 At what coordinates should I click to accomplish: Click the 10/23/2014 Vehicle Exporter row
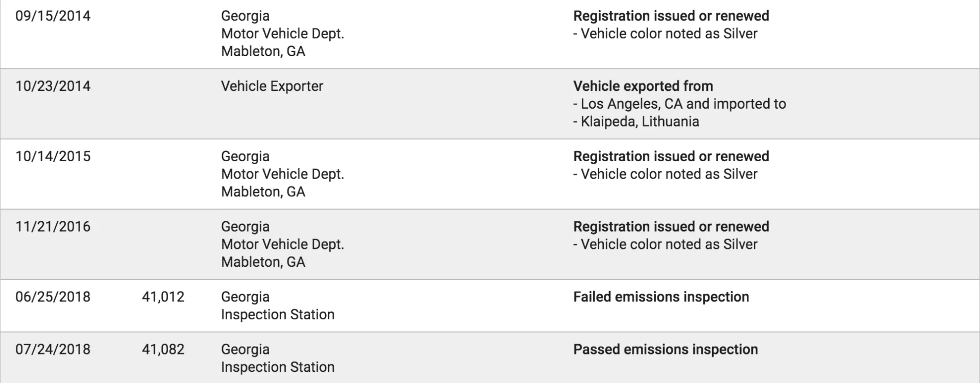point(490,104)
